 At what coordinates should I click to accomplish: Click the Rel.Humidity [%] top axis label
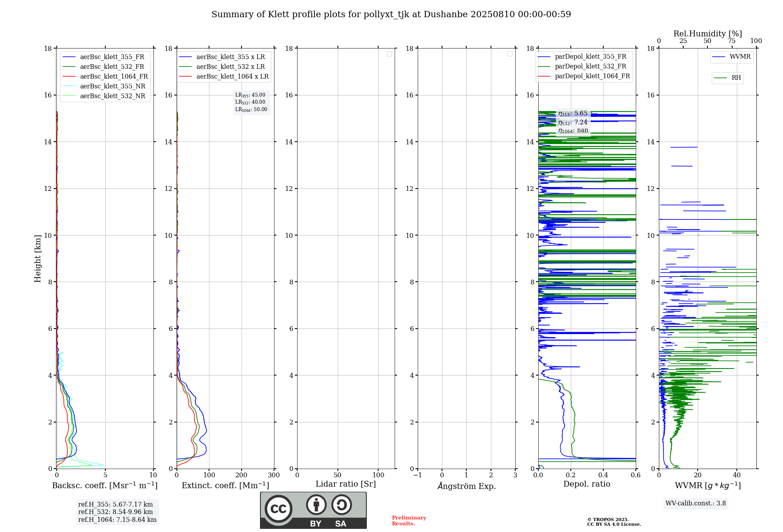coord(707,34)
